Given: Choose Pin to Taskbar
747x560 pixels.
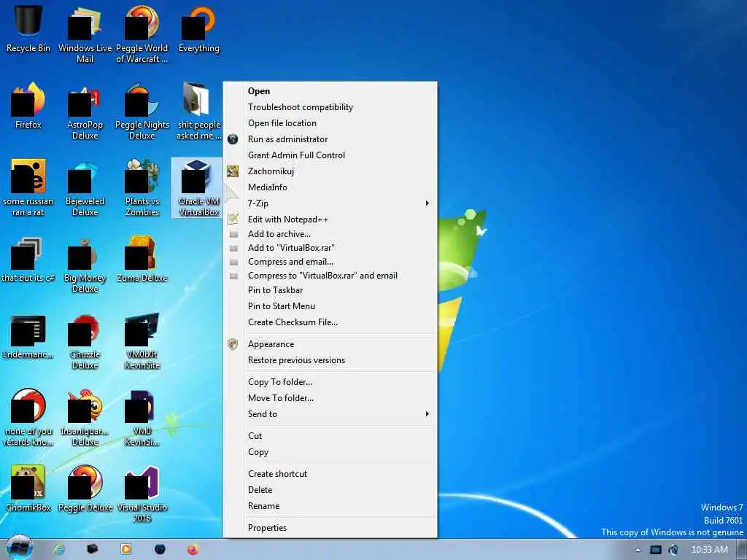Looking at the screenshot, I should tap(330, 290).
